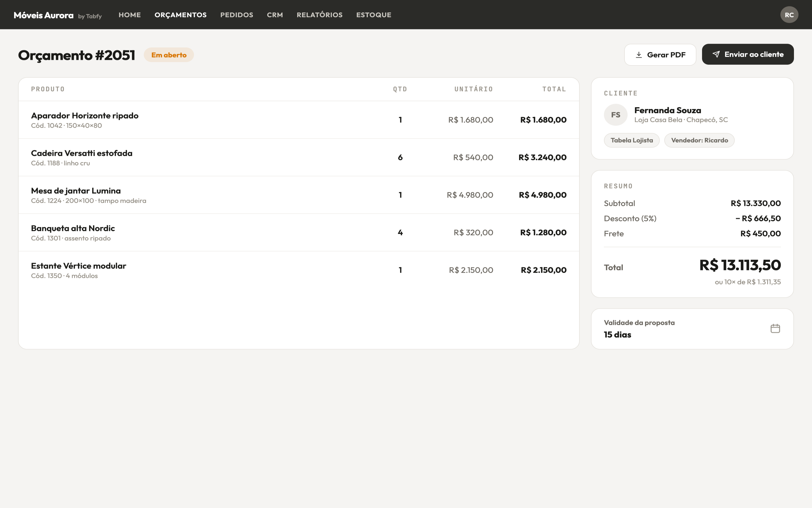
Task: Click the grand total R$ 13.113,50
Action: coord(740,265)
